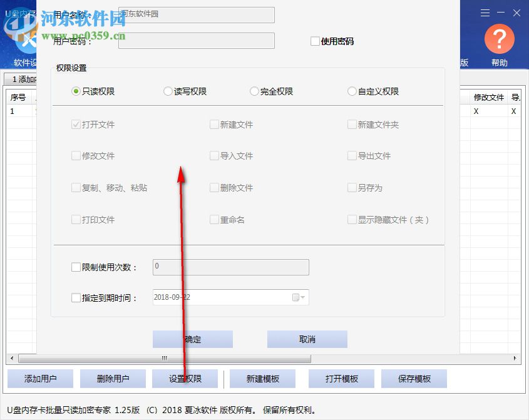
Task: Enable the 使用密码 checkbox
Action: pos(315,41)
